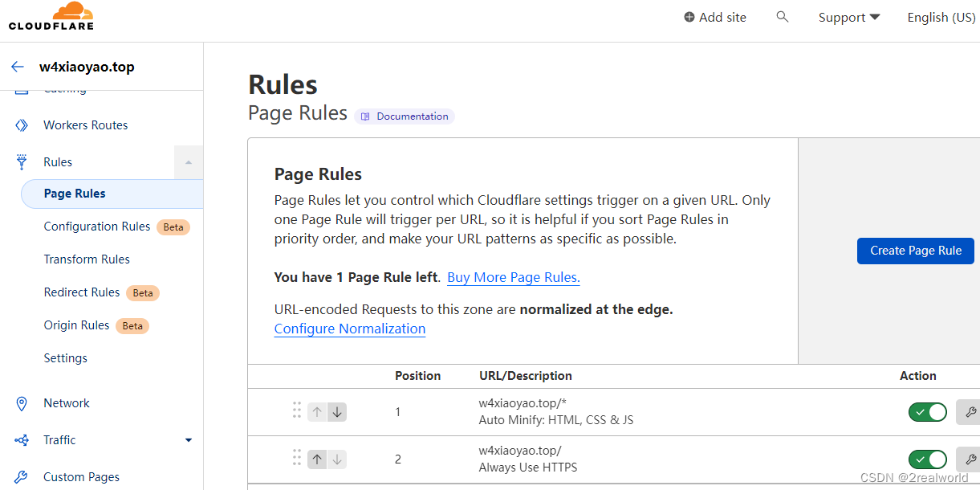Image resolution: width=980 pixels, height=490 pixels.
Task: Collapse the Rules sidebar section
Action: 189,162
